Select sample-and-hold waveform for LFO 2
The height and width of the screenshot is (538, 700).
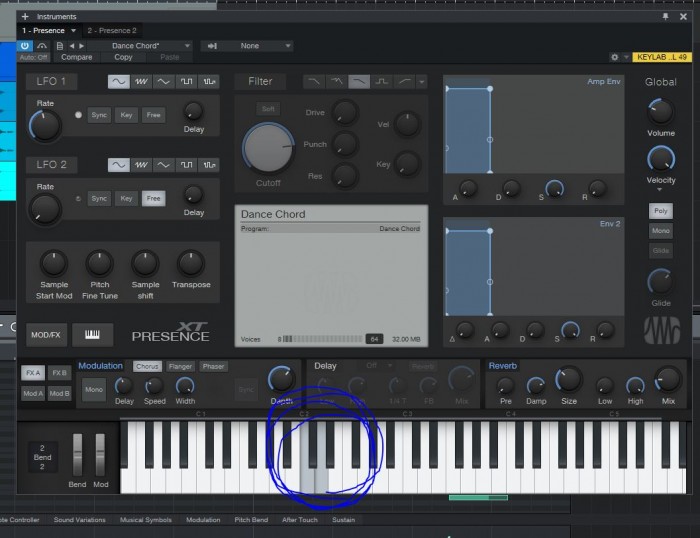[209, 165]
